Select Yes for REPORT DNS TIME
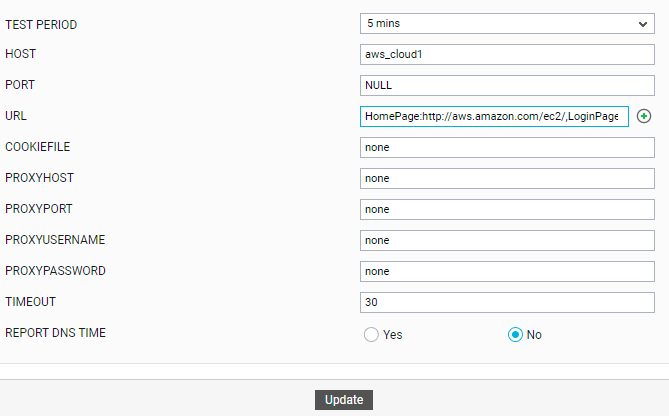 click(x=371, y=335)
